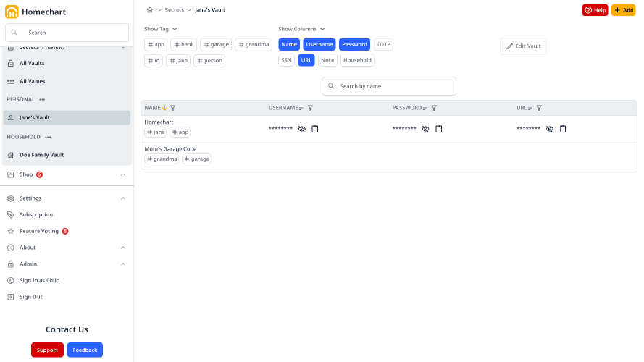Filter the Password column with funnel icon

click(x=434, y=108)
